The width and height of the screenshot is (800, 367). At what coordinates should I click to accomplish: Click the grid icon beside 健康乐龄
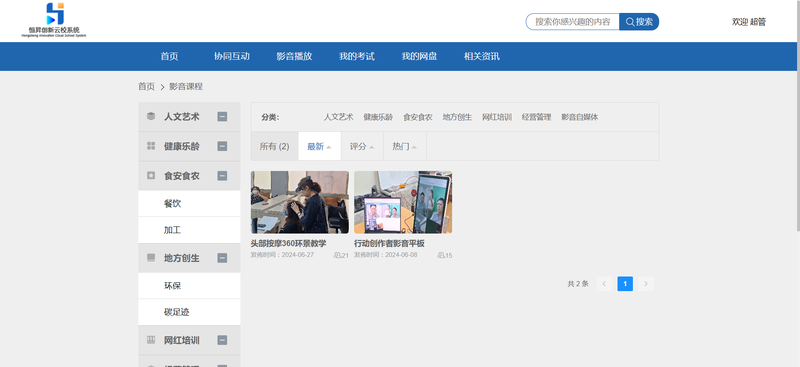tap(151, 146)
